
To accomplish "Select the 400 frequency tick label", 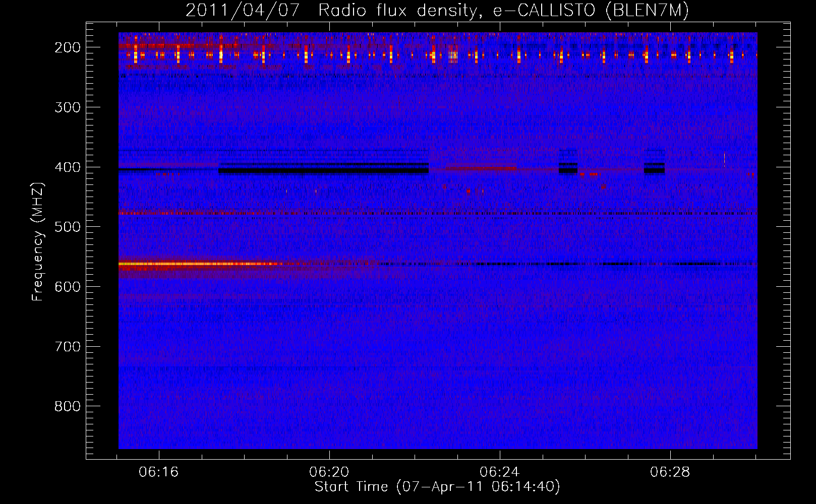I will pos(68,167).
